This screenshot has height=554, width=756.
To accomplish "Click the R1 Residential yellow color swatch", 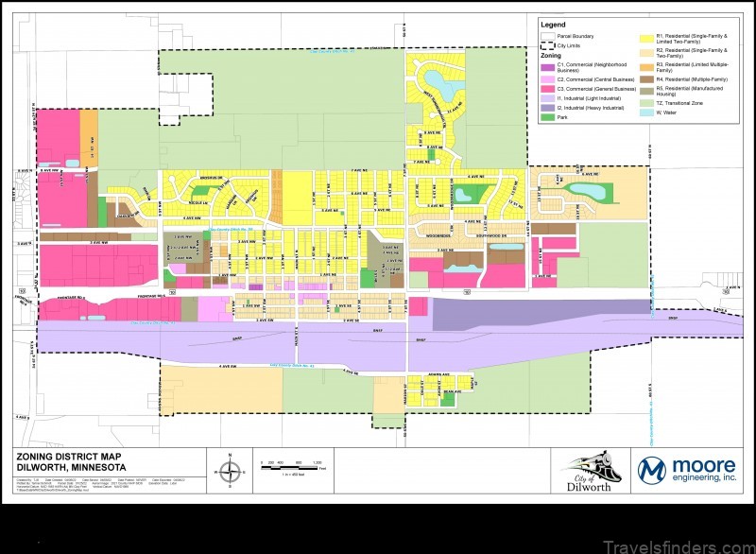I will pyautogui.click(x=646, y=37).
